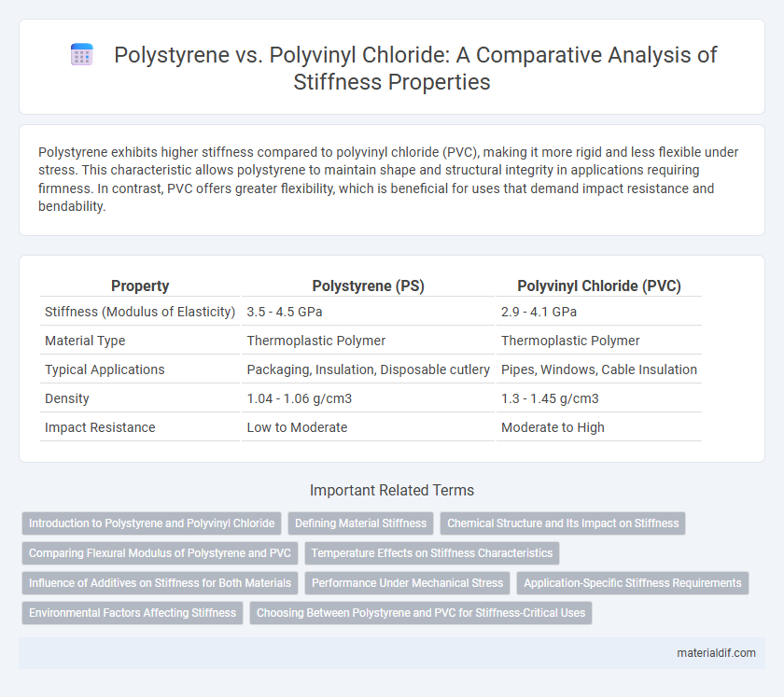The width and height of the screenshot is (784, 697).
Task: Click the intro paragraph about polystyrene stiffness
Action: (x=388, y=179)
